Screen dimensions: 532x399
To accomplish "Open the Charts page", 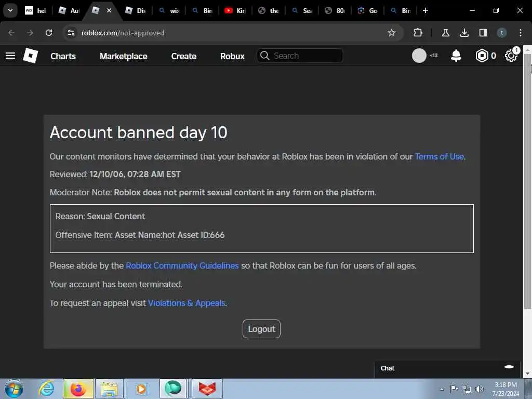I will click(x=63, y=56).
